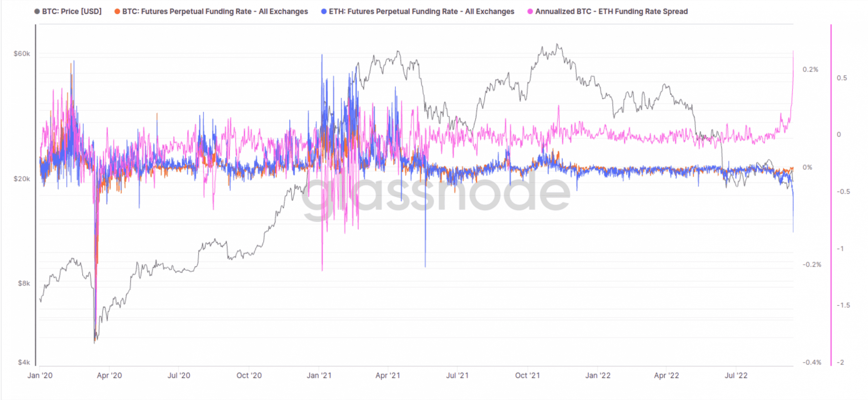Click the -0.2% funding rate axis label

[812, 265]
